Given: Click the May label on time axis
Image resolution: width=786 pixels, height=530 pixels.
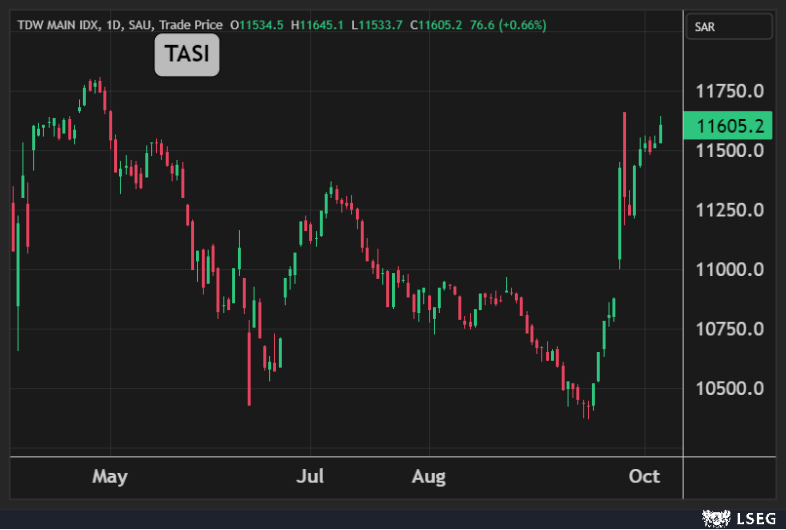Looking at the screenshot, I should pyautogui.click(x=109, y=476).
